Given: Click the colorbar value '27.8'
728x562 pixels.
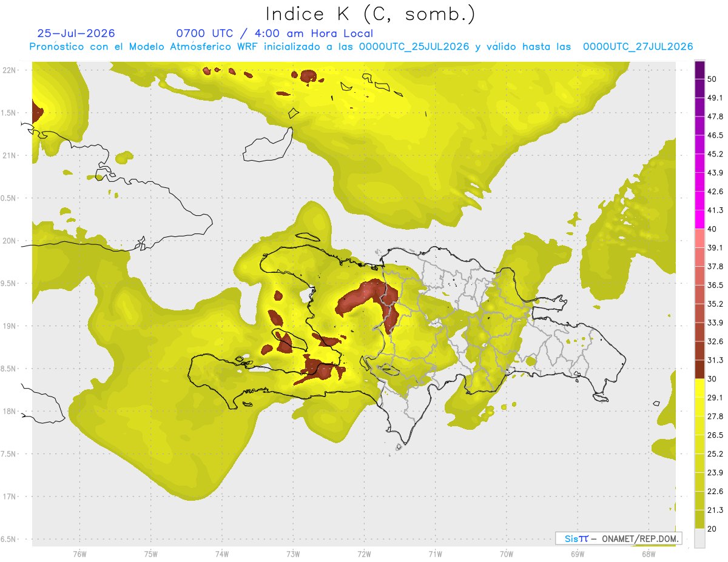Looking at the screenshot, I should 715,416.
